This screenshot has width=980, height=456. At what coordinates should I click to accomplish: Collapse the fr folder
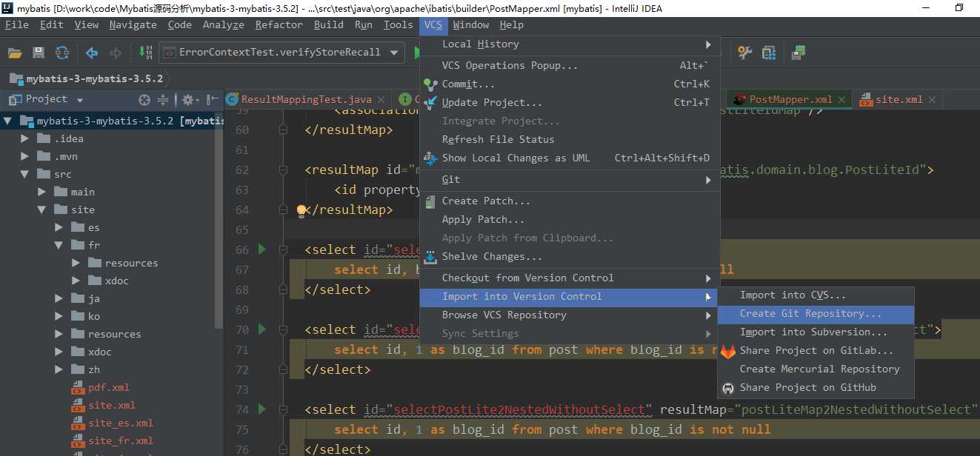59,245
